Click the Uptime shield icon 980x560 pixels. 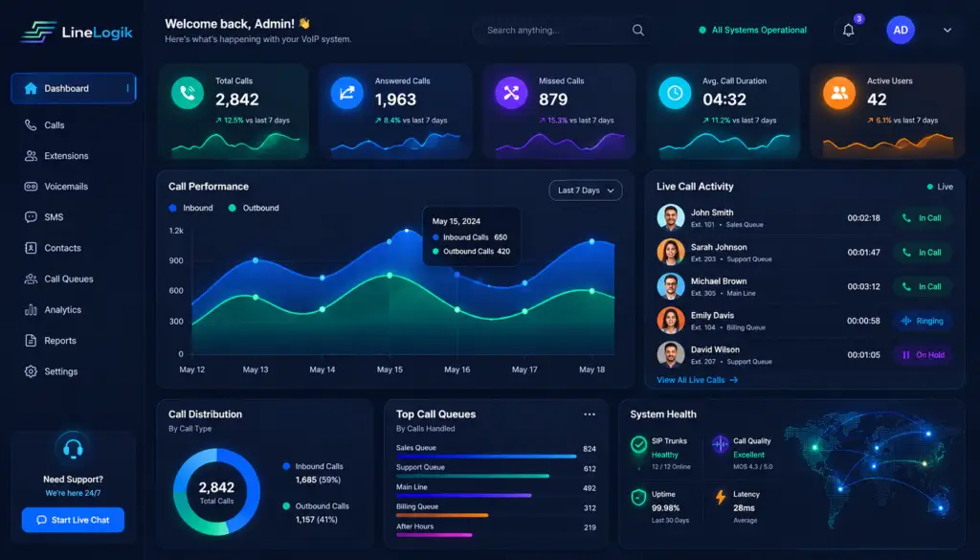638,498
